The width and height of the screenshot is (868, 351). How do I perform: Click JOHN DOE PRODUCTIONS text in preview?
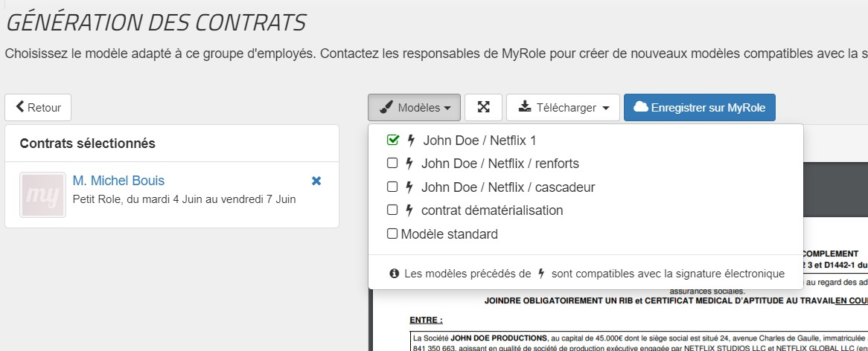click(x=498, y=338)
